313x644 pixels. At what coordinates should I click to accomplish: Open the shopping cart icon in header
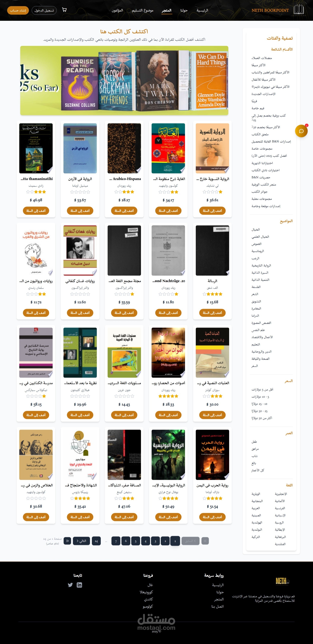(64, 10)
